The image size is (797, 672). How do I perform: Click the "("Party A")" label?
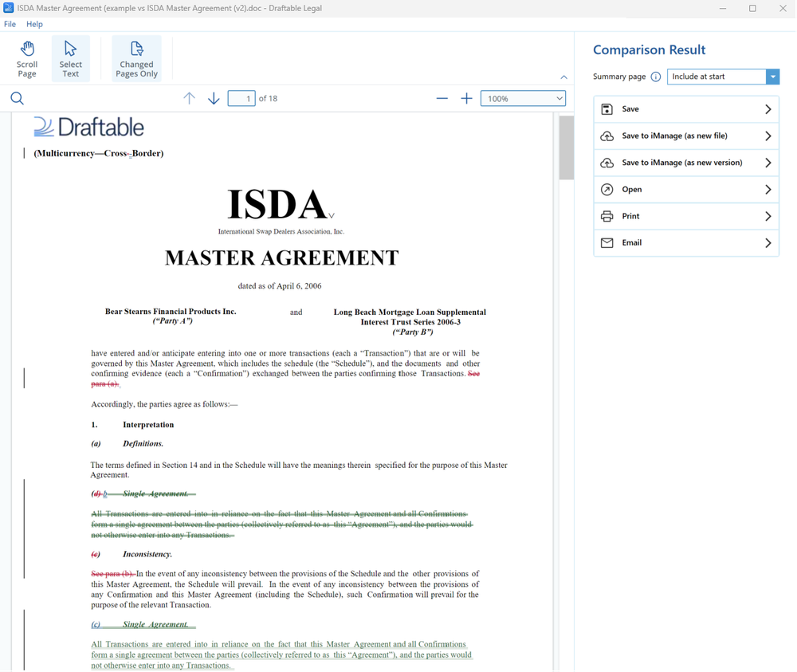(x=173, y=321)
